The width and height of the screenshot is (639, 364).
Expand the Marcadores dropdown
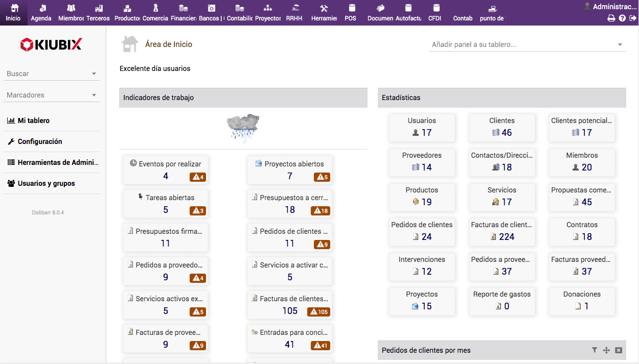(x=94, y=95)
